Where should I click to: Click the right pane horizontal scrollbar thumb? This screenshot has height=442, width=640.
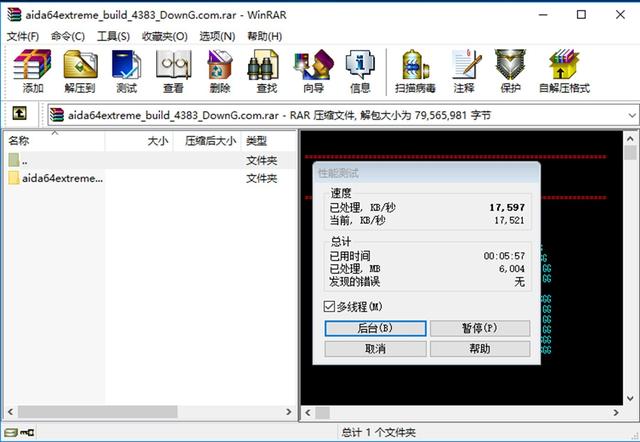(322, 413)
